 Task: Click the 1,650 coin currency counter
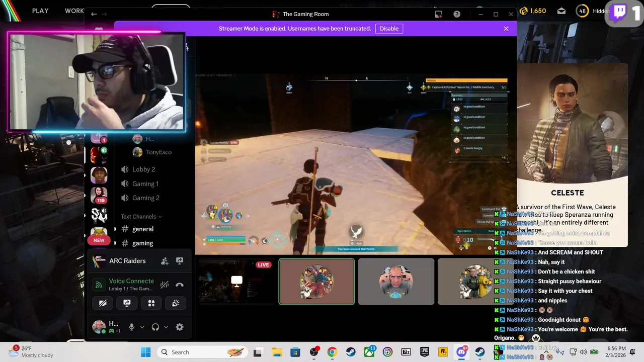(532, 11)
